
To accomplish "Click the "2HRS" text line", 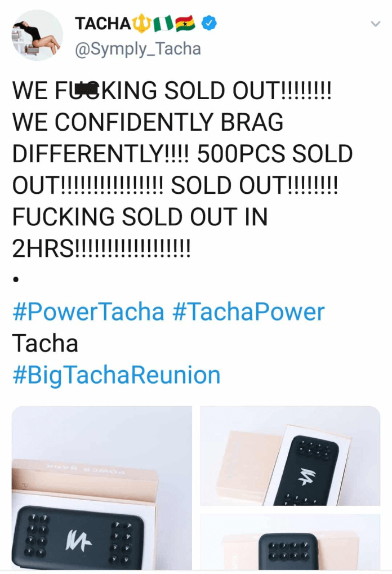I will pos(101,248).
